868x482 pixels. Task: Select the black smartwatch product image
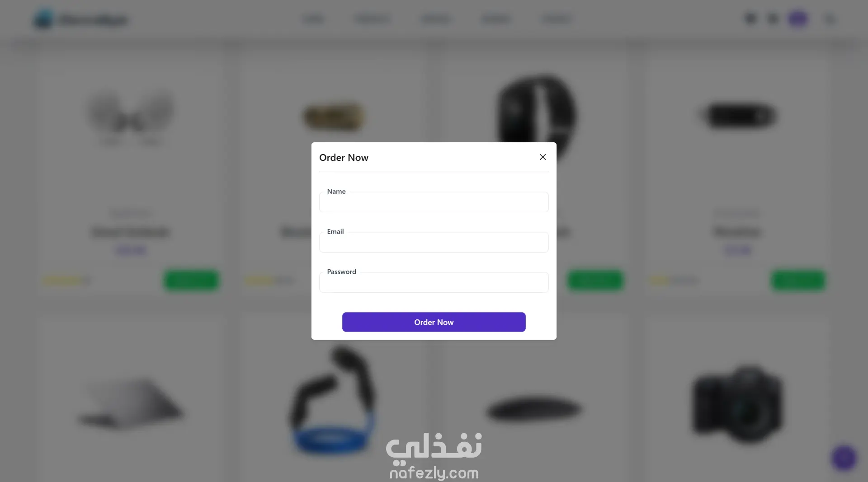pyautogui.click(x=536, y=118)
